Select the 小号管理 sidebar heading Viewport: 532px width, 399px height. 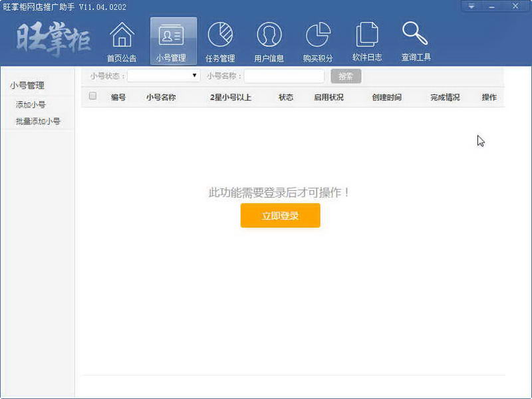[27, 86]
